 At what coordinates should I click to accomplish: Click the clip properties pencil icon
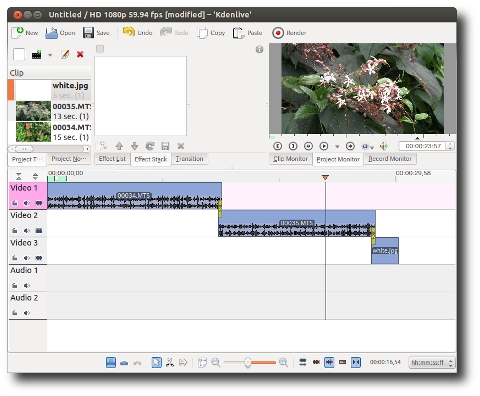tap(65, 54)
